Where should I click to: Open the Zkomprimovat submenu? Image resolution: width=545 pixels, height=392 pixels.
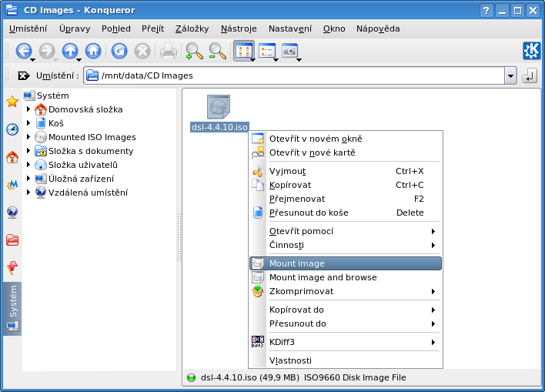(346, 291)
